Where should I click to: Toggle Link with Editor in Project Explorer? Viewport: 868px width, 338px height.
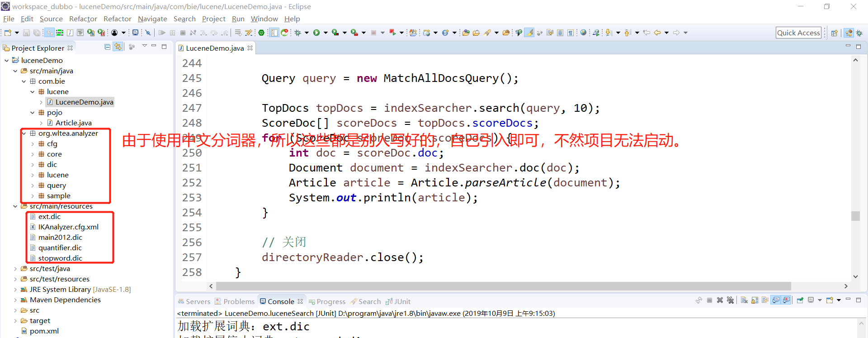click(118, 47)
